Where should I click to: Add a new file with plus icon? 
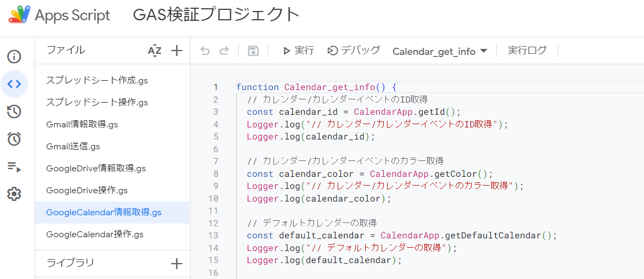(177, 51)
